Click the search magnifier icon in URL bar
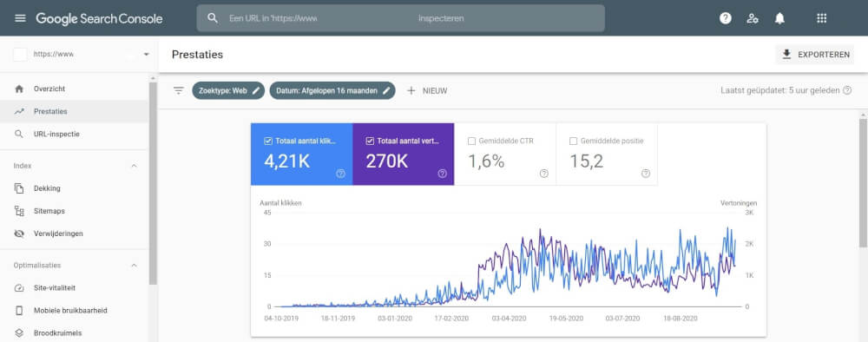 tap(213, 18)
